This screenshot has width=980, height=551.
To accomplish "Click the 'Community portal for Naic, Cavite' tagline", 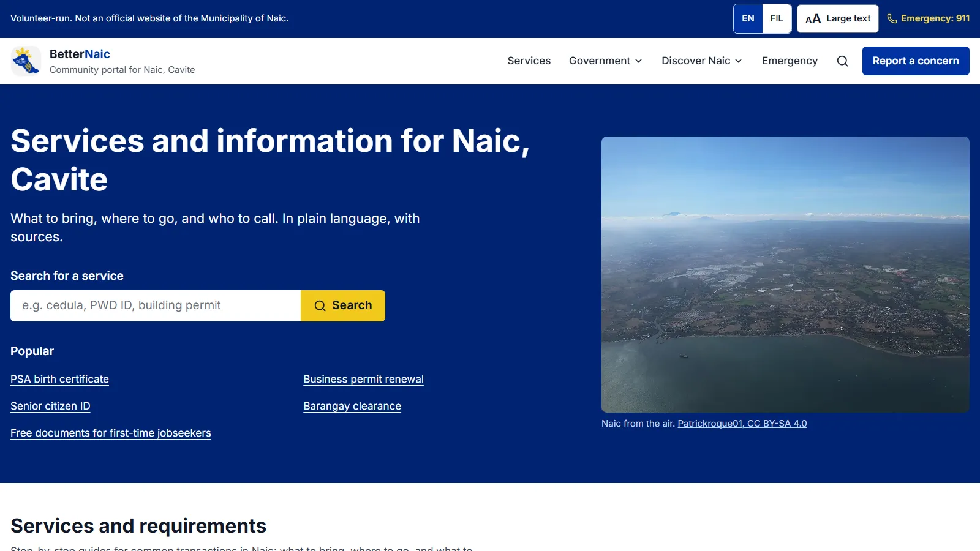I will point(122,70).
